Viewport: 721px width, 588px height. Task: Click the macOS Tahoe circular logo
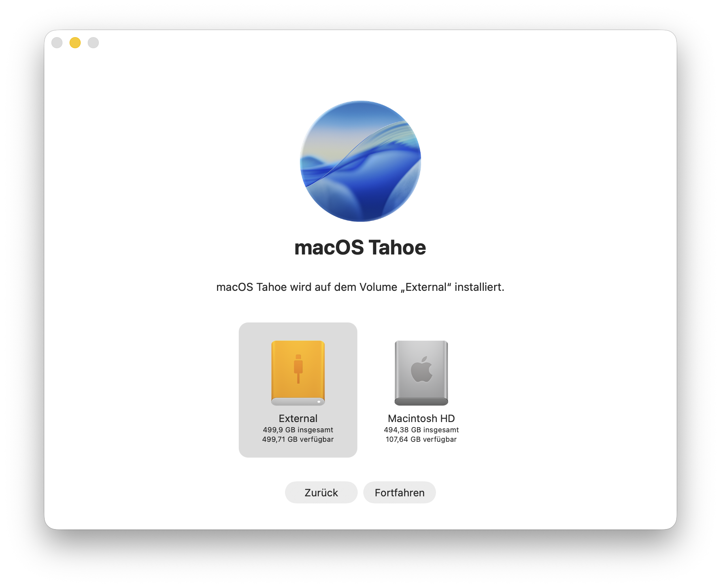(360, 161)
